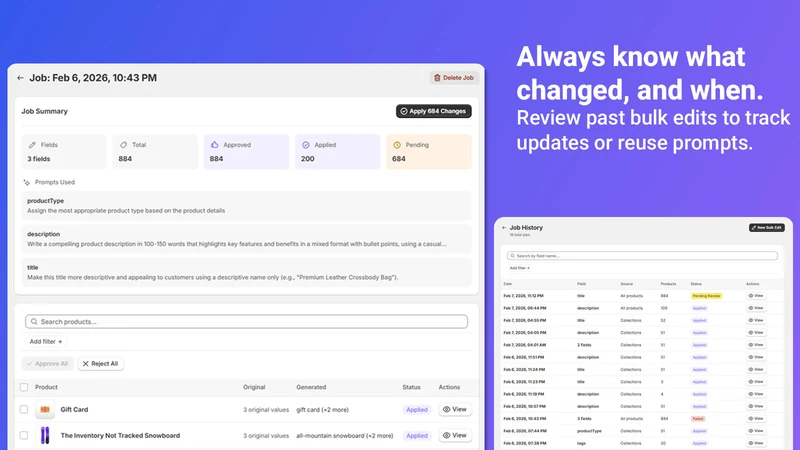The height and width of the screenshot is (450, 800).
Task: Click the Products column header in Job History
Action: click(668, 284)
